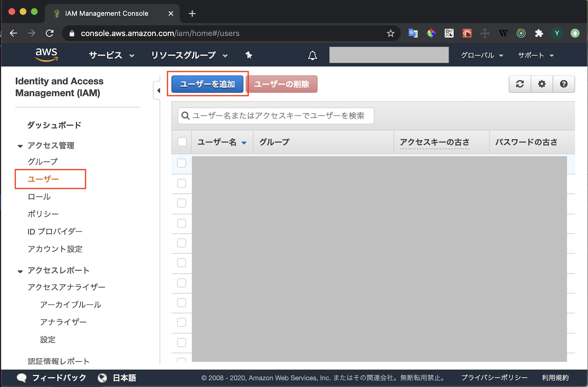Collapse the side navigation panel arrow
The image size is (588, 387).
pyautogui.click(x=158, y=90)
